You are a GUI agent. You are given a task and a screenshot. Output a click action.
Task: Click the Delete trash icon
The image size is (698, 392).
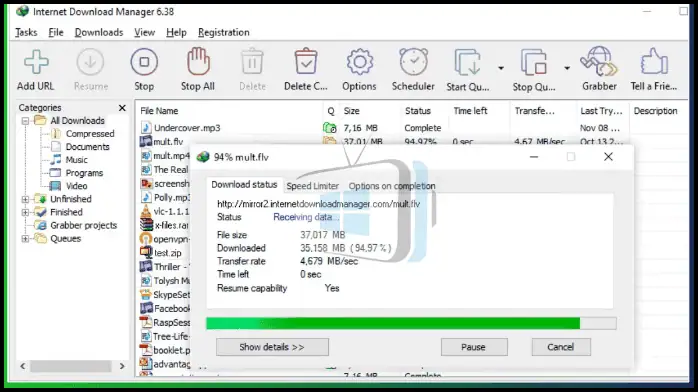click(x=252, y=61)
